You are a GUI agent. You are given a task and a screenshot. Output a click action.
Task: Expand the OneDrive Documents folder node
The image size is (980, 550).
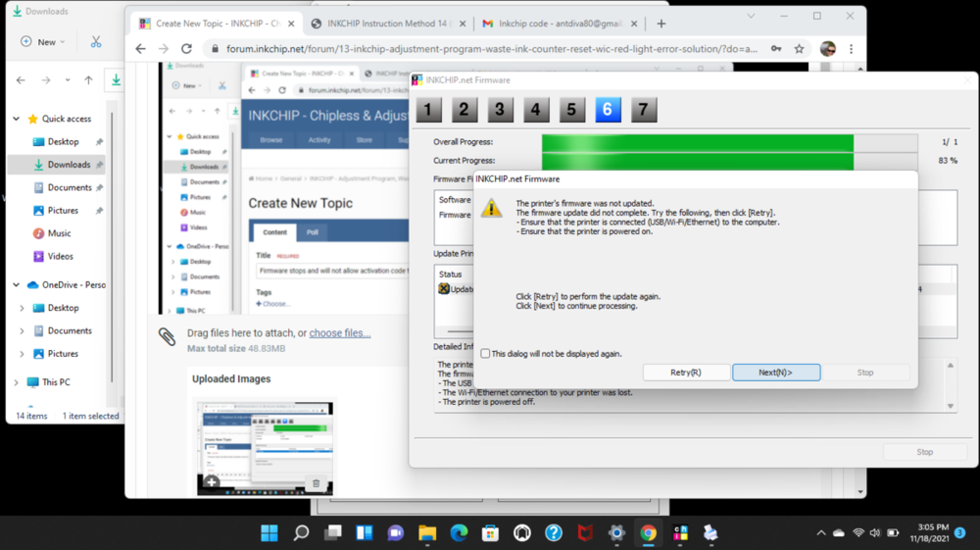[23, 331]
